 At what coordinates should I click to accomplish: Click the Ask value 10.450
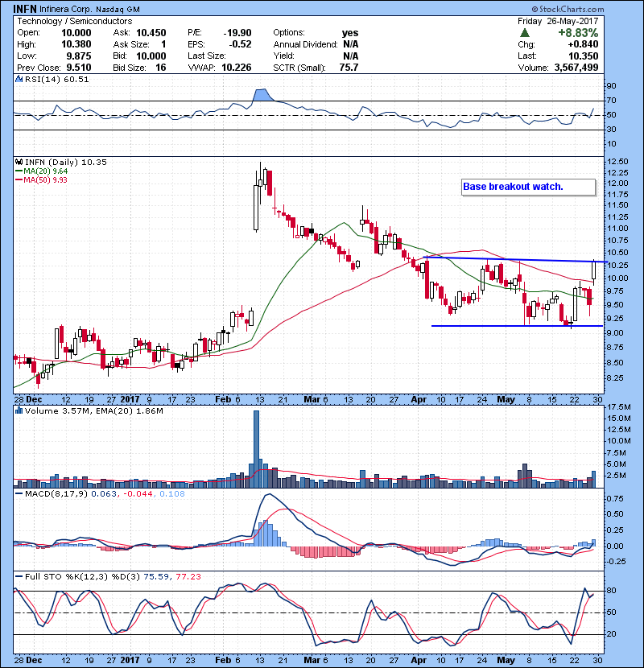point(151,33)
